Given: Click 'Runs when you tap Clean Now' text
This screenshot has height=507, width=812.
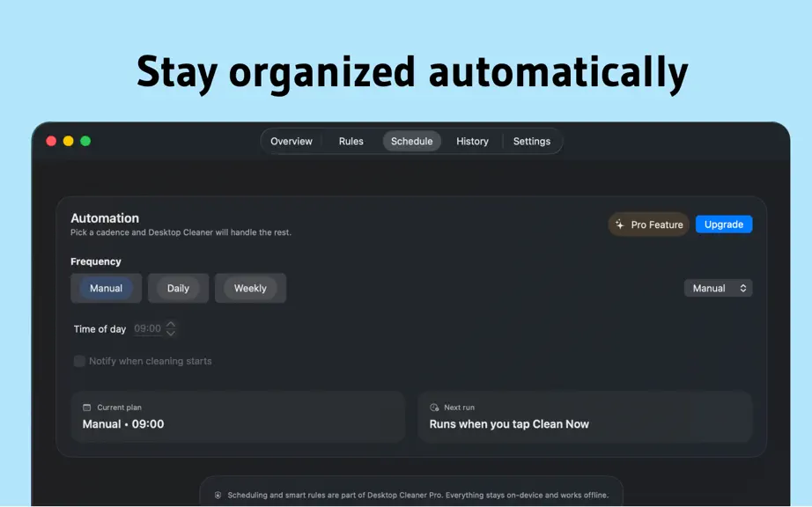Looking at the screenshot, I should (x=509, y=424).
